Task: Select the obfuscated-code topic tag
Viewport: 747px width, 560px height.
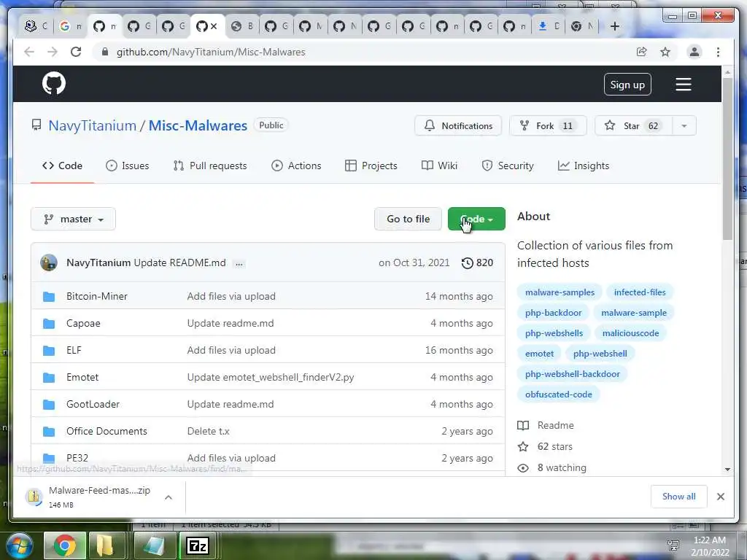Action: click(x=558, y=394)
